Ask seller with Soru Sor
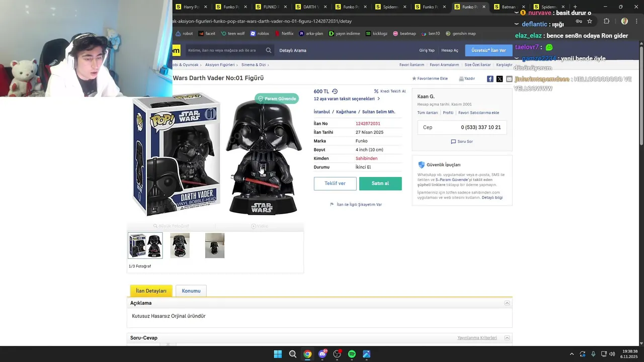 pos(462,142)
